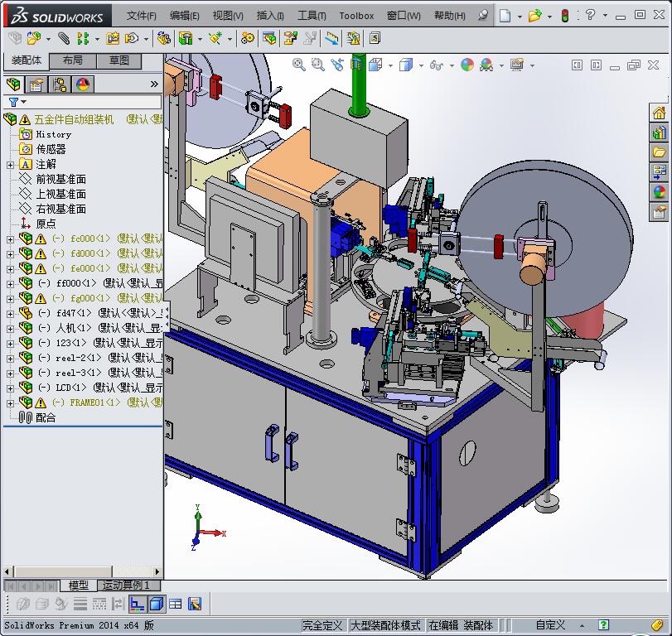The image size is (672, 636).
Task: Open the 帮助(H) menu
Action: tap(450, 16)
